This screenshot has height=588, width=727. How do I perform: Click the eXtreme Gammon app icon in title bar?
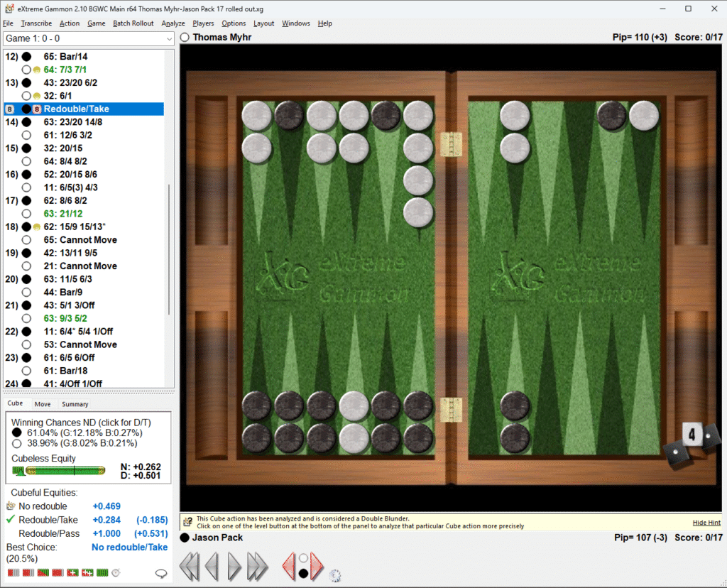(x=9, y=9)
